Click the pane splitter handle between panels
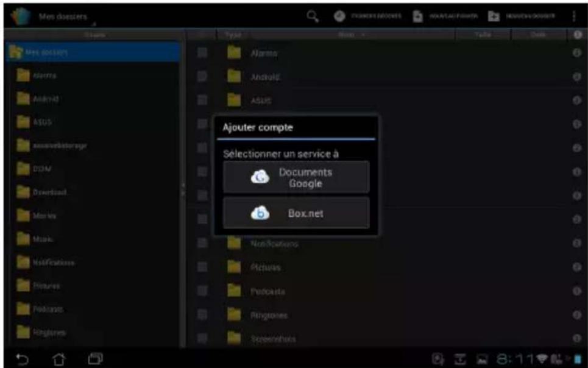Screen dimensions: 588x368 [x=183, y=189]
